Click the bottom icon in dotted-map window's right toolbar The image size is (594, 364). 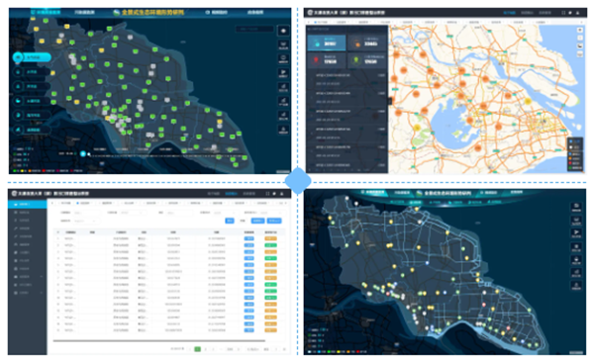(x=576, y=286)
